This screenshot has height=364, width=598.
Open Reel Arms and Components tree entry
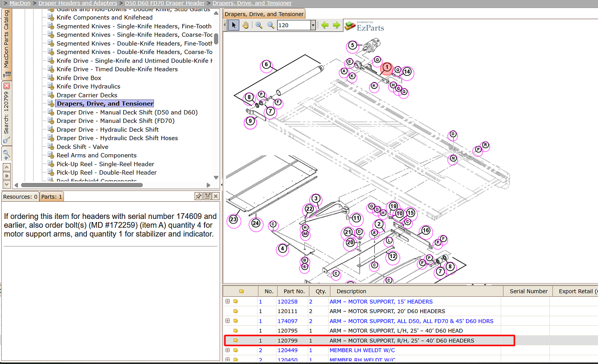coord(96,155)
